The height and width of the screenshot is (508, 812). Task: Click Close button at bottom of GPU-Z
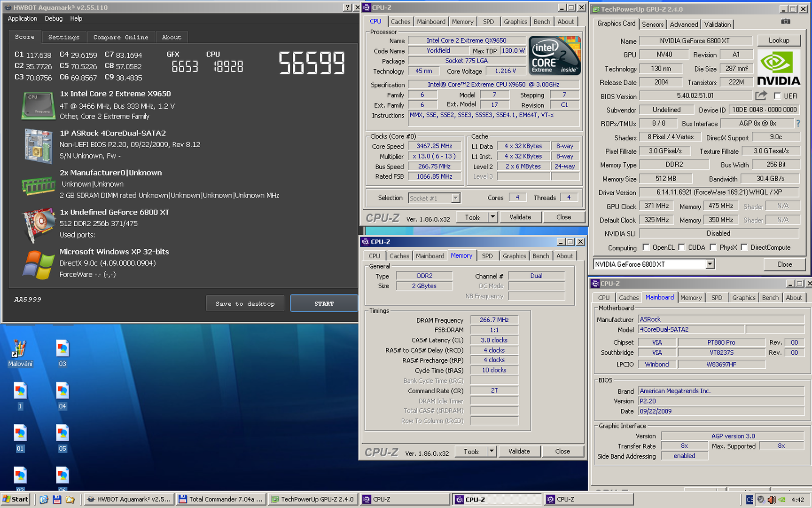coord(784,264)
